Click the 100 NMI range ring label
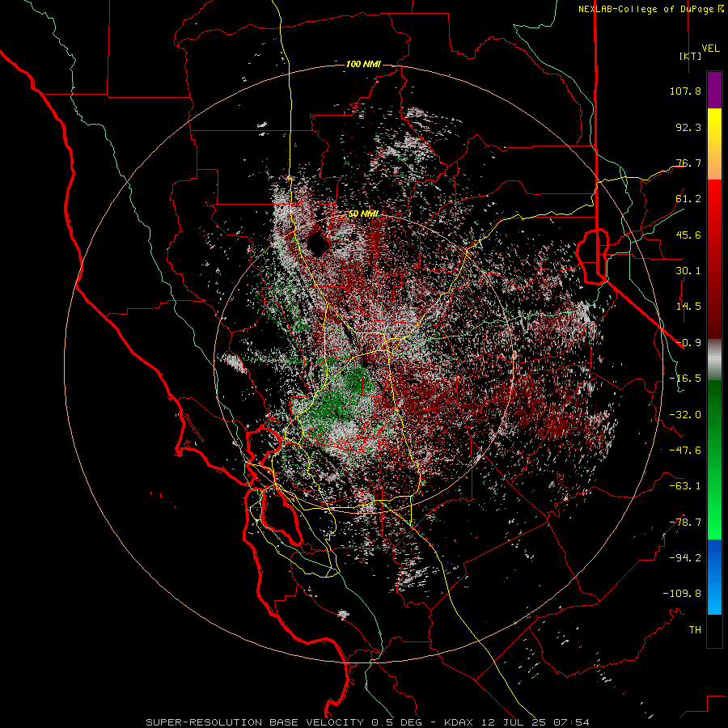The width and height of the screenshot is (728, 728). pos(363,64)
